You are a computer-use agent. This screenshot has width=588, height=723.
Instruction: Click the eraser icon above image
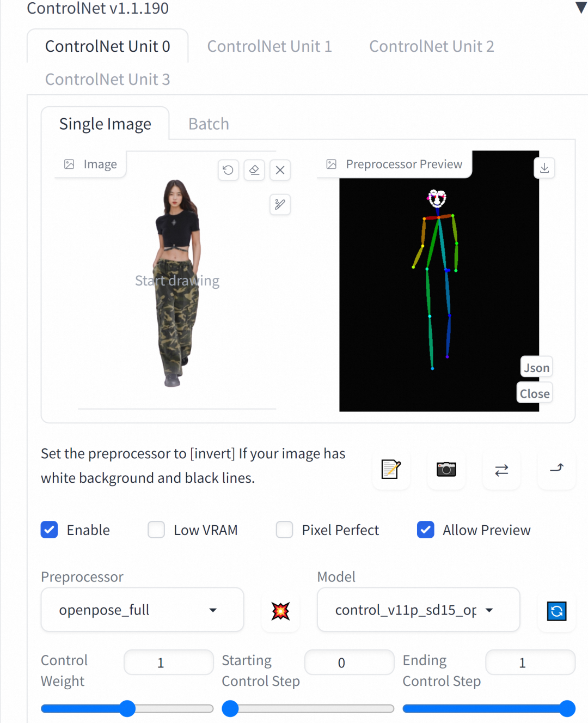pos(254,170)
